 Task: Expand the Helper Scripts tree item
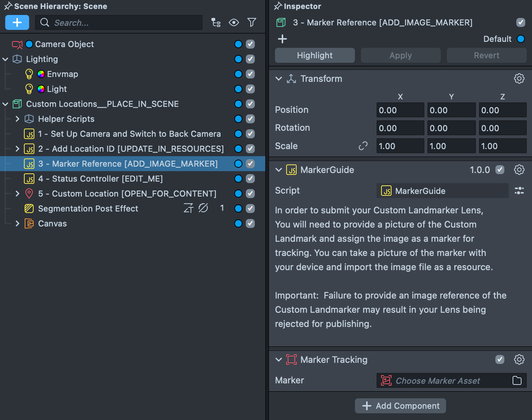18,119
